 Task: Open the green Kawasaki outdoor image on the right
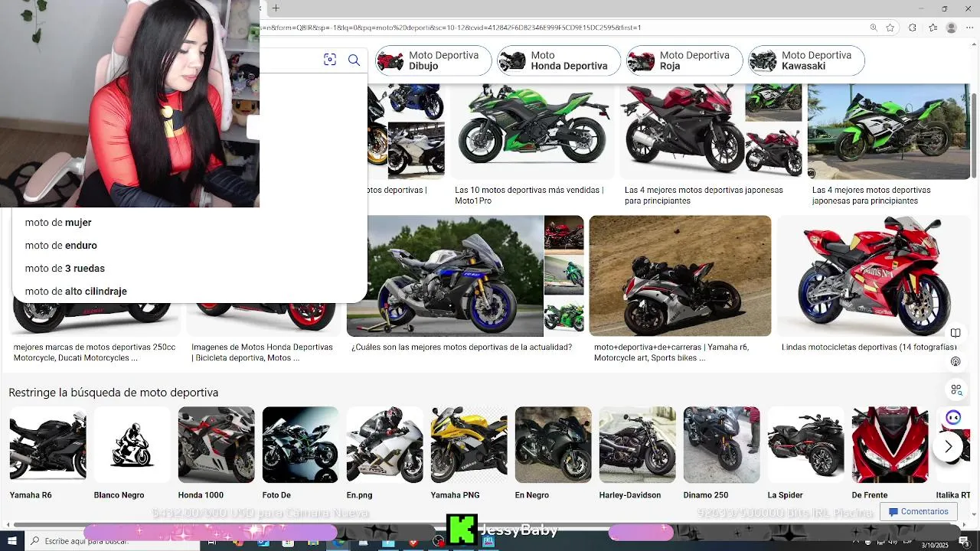click(889, 132)
